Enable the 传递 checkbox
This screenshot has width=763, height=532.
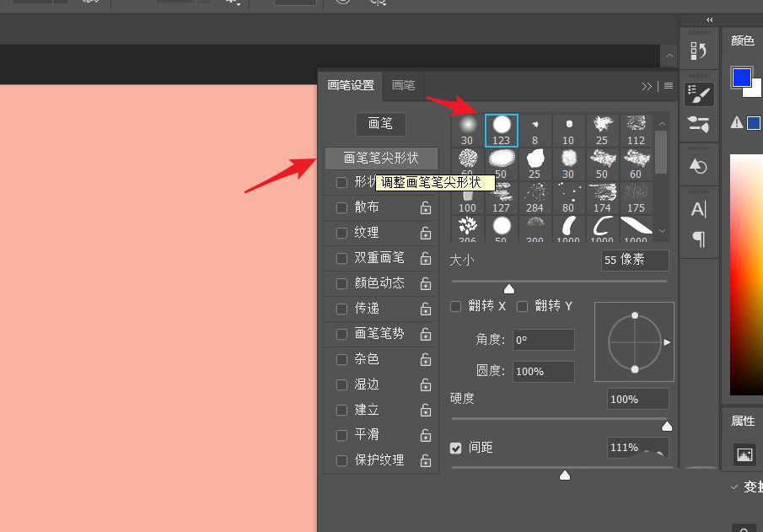point(341,309)
